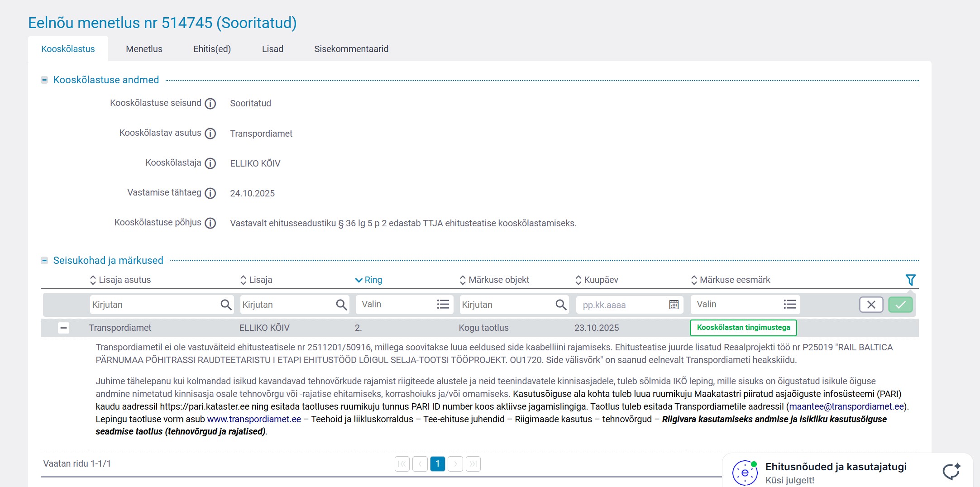The image size is (980, 487).
Task: Open the chat assistant icon at bottom right
Action: coord(951,471)
